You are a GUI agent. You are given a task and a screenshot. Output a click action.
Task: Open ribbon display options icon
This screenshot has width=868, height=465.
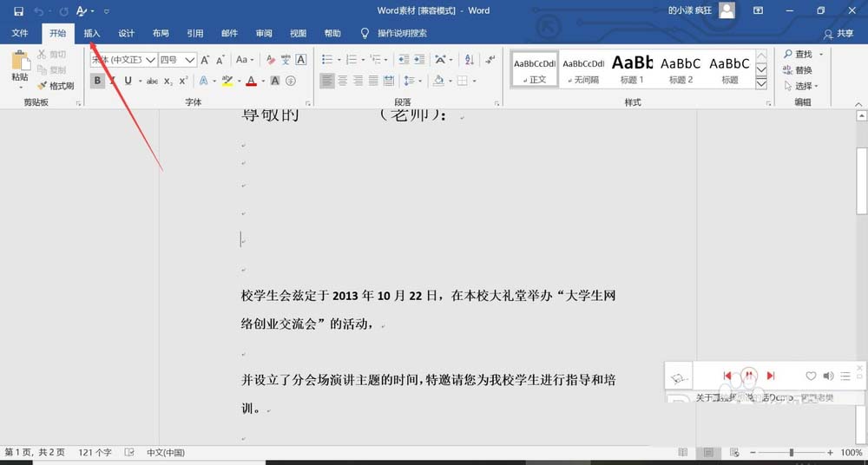[x=758, y=10]
